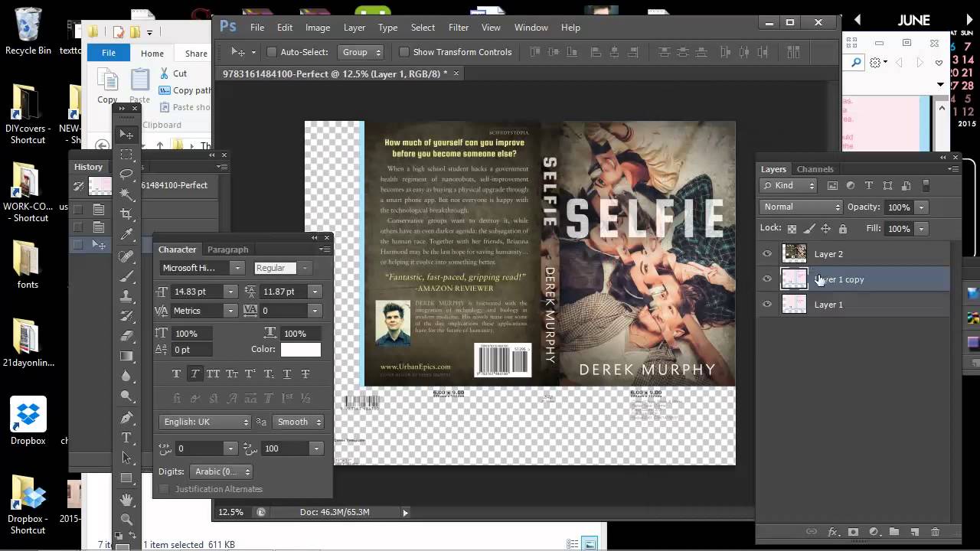Image resolution: width=980 pixels, height=551 pixels.
Task: Click the lock all padlock icon
Action: [843, 229]
